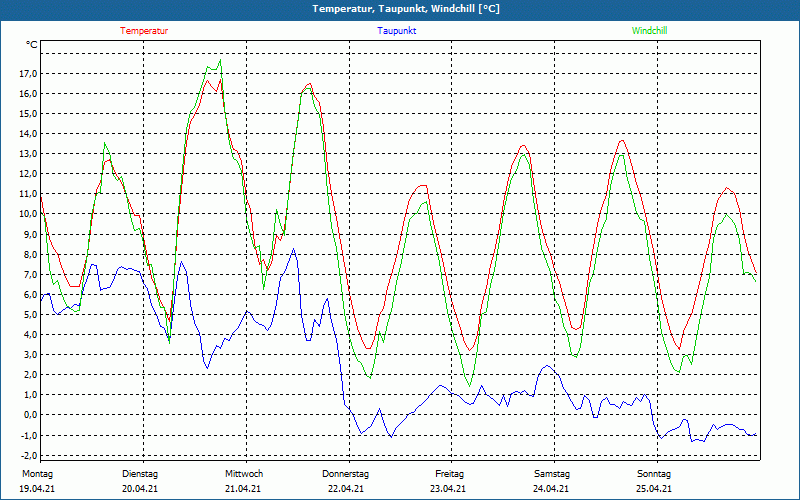
Task: Click the 15,0 y-axis value
Action: [28, 113]
